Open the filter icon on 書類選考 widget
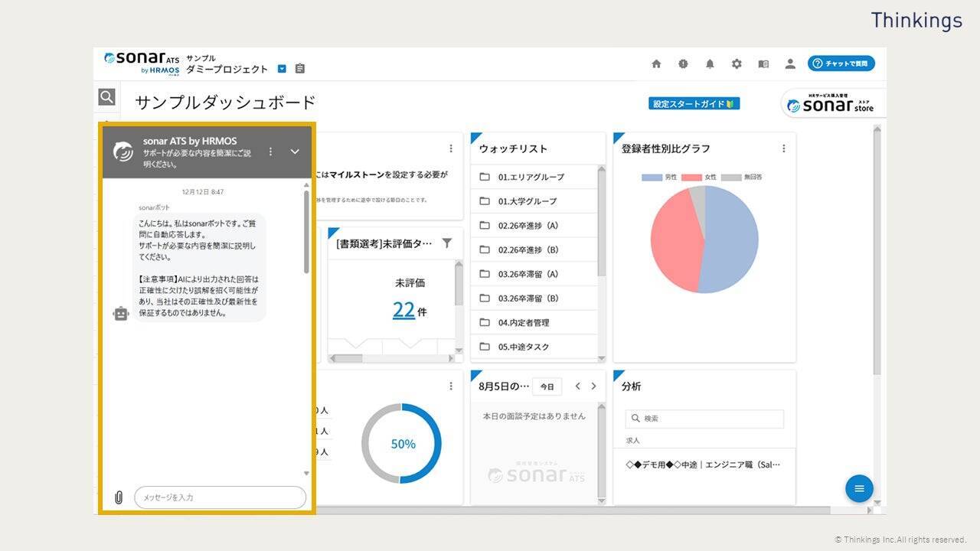980x551 pixels. [446, 242]
